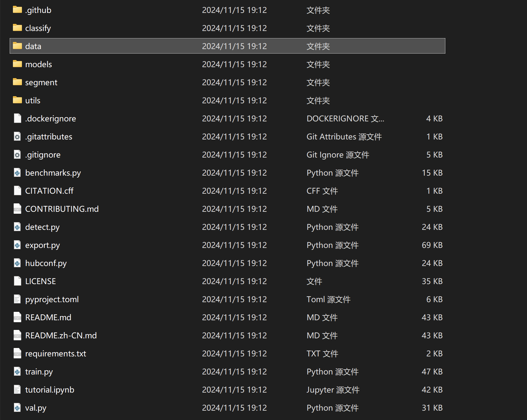Select the README.zh-CN.md file name
Screen dimensions: 527x420
(61, 335)
